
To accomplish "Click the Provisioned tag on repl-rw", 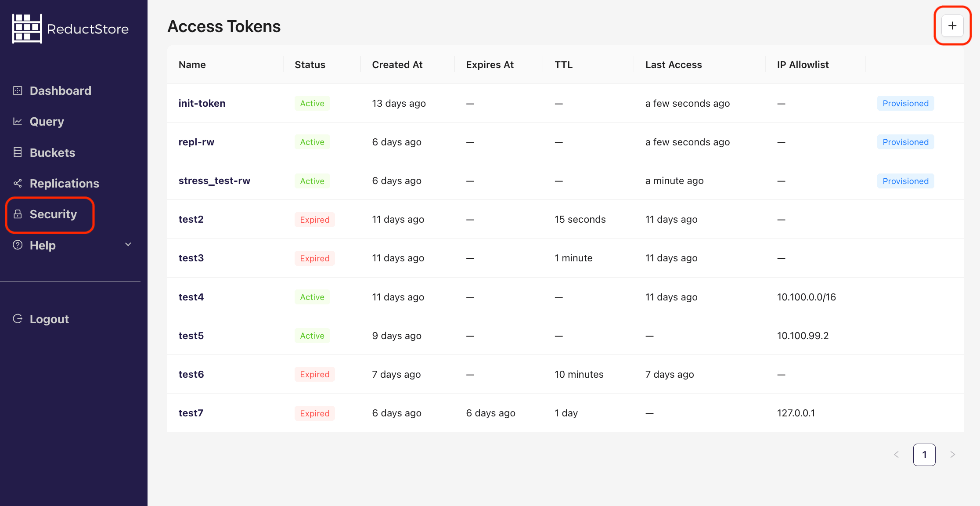I will click(x=905, y=142).
